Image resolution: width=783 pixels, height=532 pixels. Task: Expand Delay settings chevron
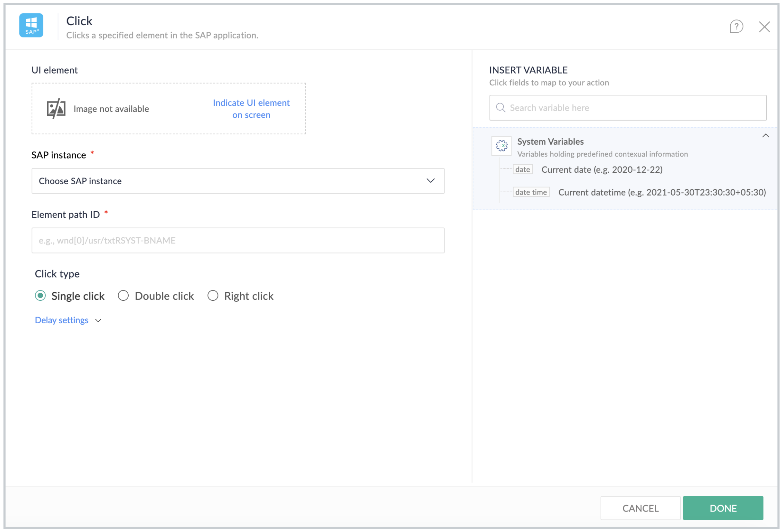pyautogui.click(x=98, y=320)
